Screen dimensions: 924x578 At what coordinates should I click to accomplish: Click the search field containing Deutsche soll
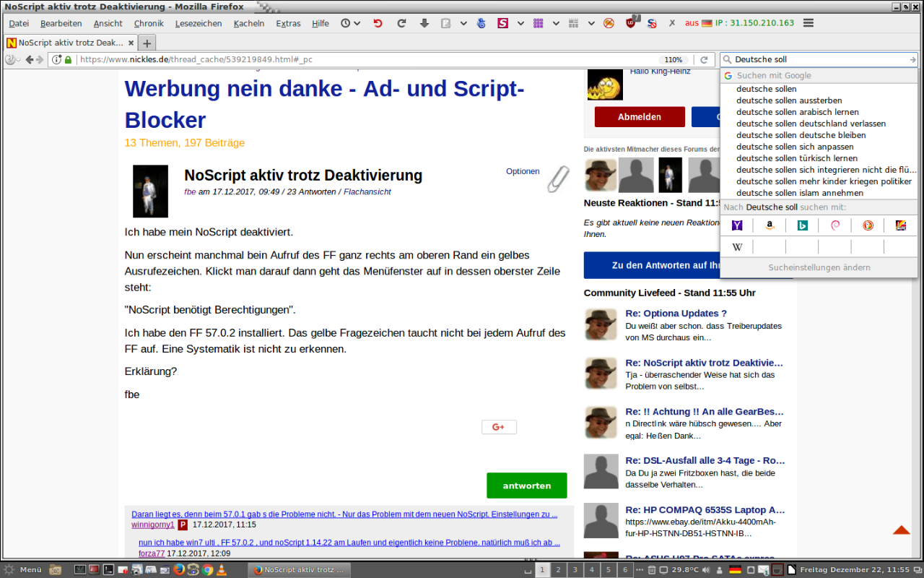819,60
